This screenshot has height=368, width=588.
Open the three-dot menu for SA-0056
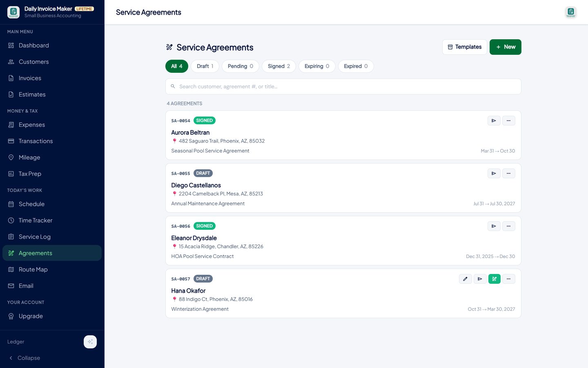(x=508, y=226)
